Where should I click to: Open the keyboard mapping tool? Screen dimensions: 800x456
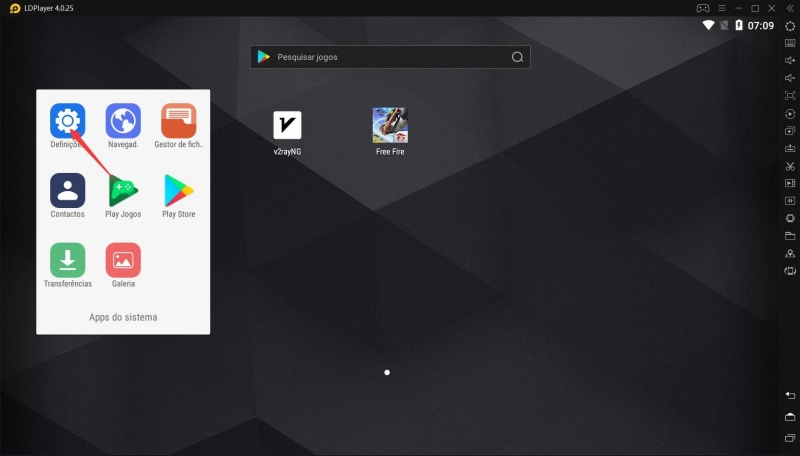click(x=790, y=43)
